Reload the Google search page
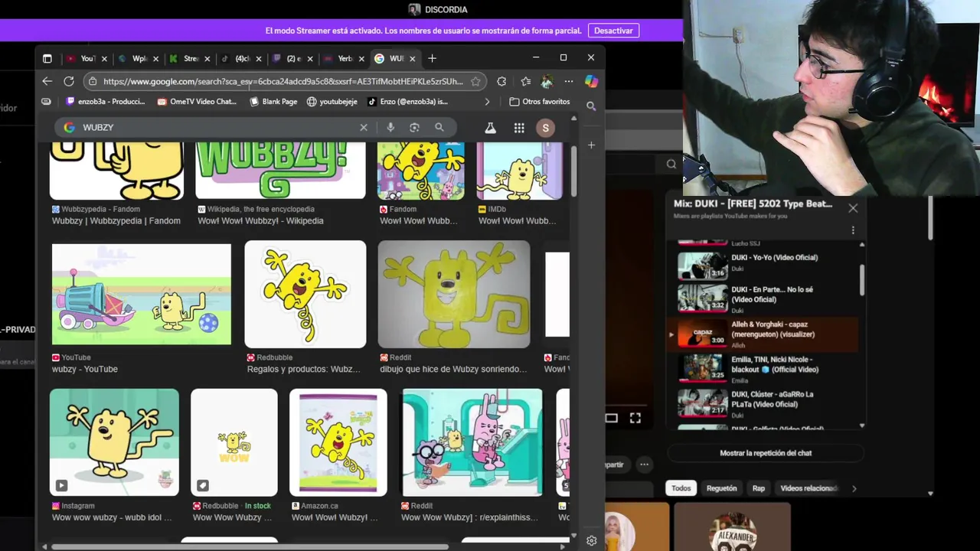 coord(69,81)
